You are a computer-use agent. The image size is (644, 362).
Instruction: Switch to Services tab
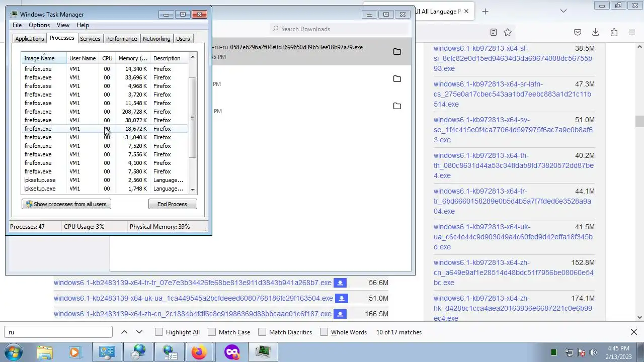(90, 39)
